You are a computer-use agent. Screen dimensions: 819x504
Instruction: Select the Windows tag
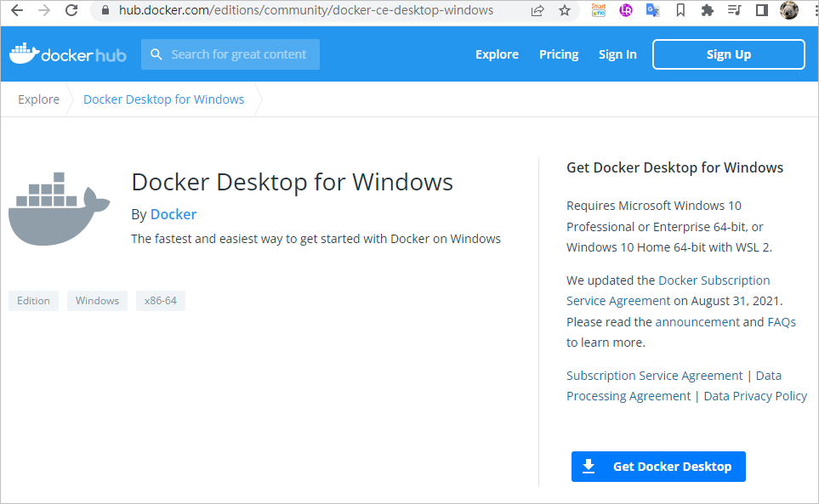pos(97,301)
